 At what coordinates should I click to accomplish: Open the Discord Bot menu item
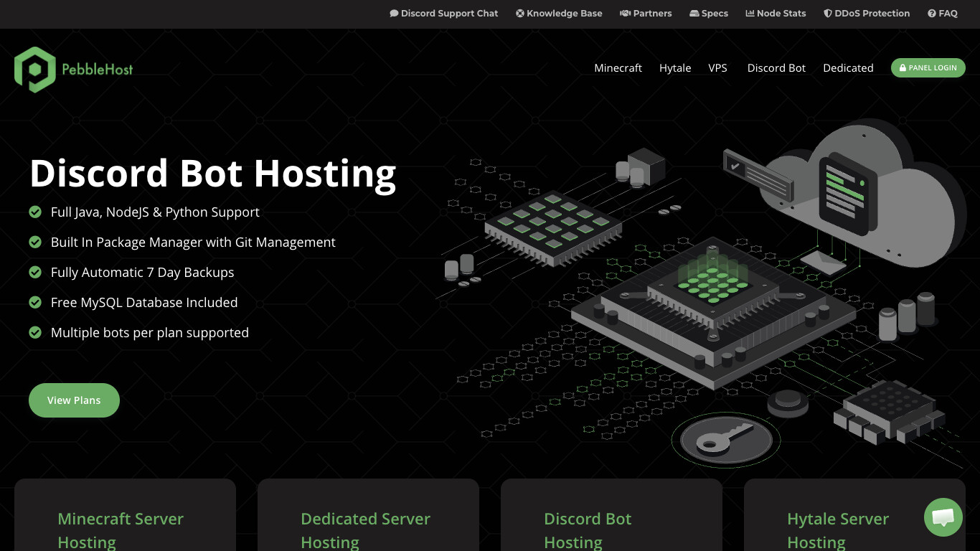pyautogui.click(x=776, y=68)
